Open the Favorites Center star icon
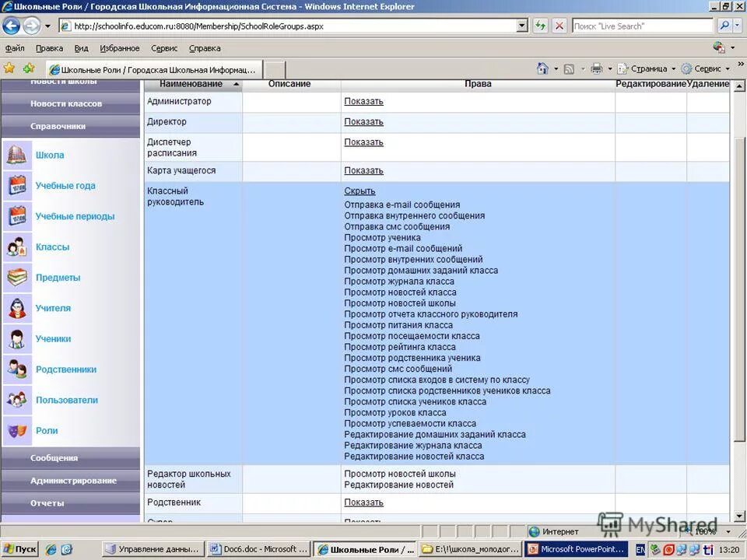 [9, 68]
